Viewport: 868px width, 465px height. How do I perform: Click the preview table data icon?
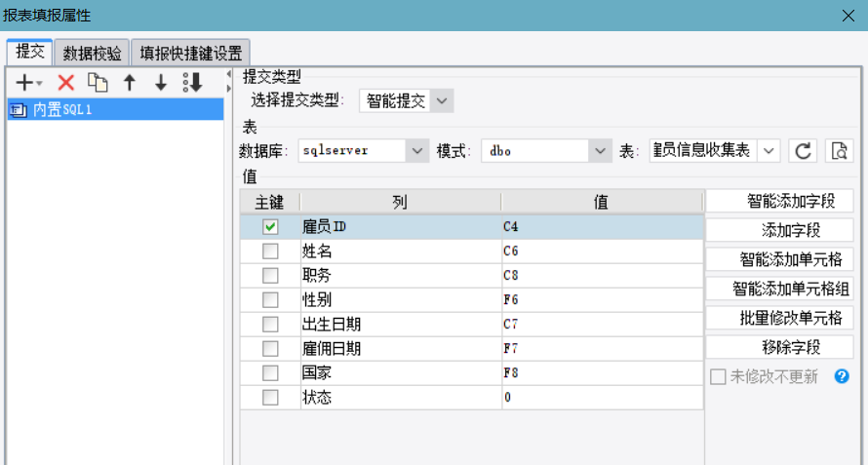pyautogui.click(x=839, y=151)
